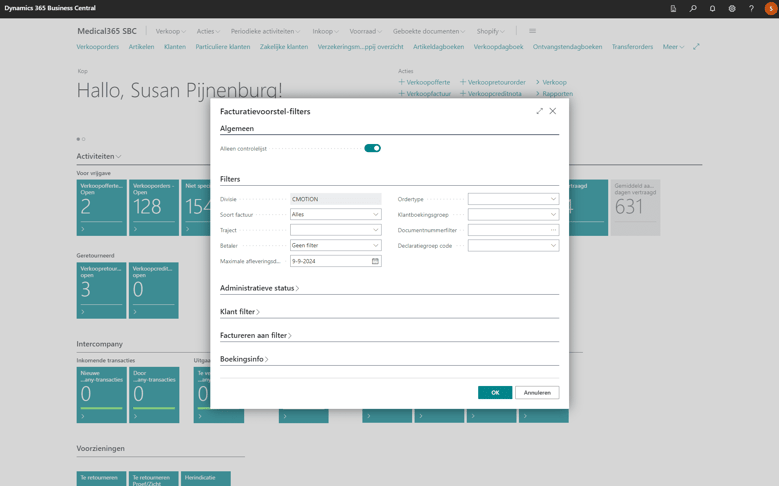Go to Ontvangstendagboeken link
The width and height of the screenshot is (779, 486).
point(567,47)
